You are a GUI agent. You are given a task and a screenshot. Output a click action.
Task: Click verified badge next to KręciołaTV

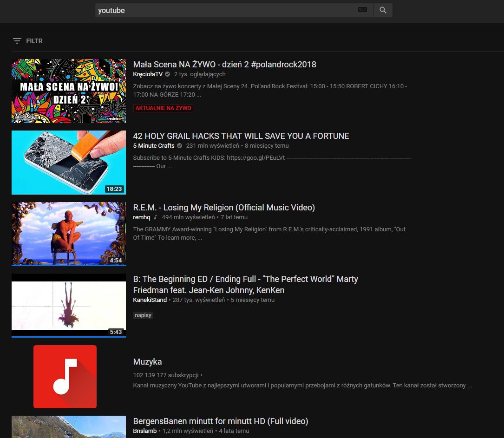pyautogui.click(x=168, y=74)
